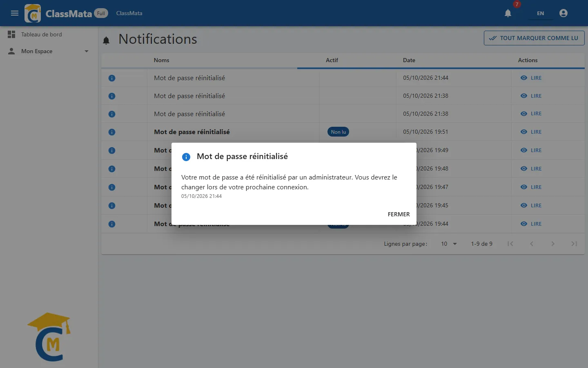Click the Non lu badge on 19:51 row
This screenshot has height=368, width=588.
pos(338,132)
